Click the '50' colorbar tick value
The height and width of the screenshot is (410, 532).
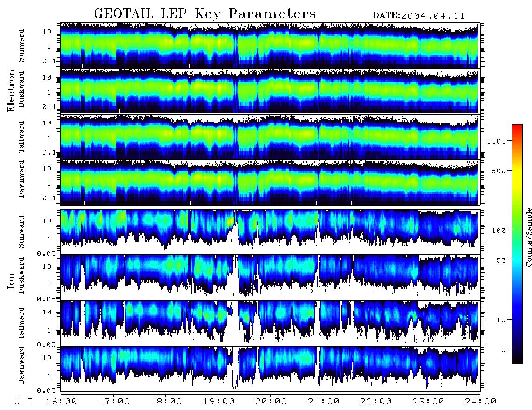click(500, 260)
